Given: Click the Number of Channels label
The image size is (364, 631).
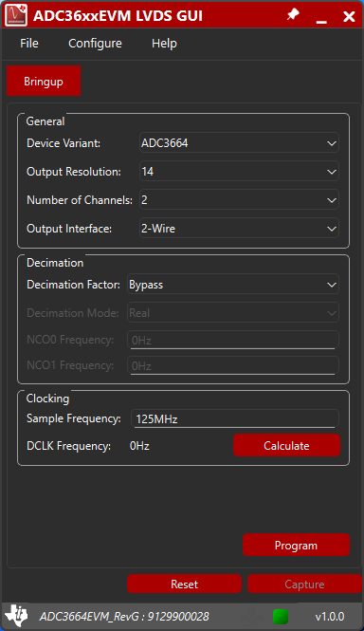Looking at the screenshot, I should tap(80, 200).
